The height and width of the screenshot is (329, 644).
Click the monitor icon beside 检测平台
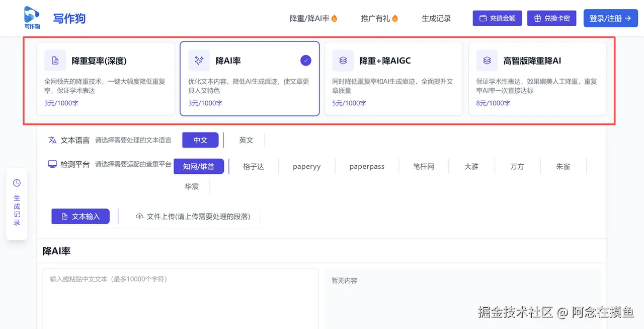coord(52,164)
